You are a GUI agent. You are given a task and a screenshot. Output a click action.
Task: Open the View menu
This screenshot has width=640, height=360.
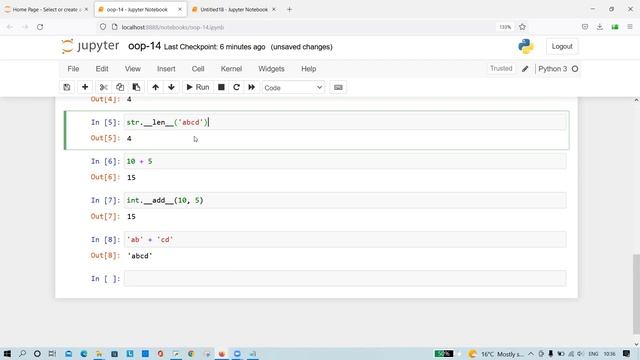pyautogui.click(x=133, y=69)
